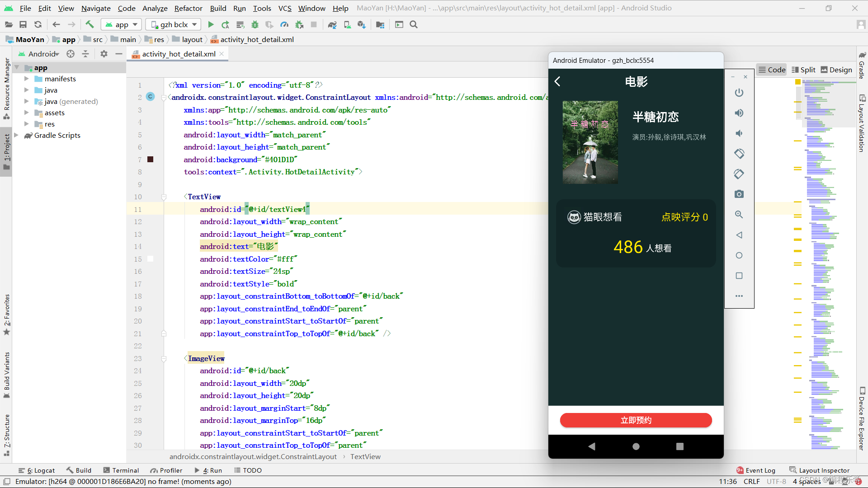Click Sync Project with Gradle Files
The image size is (868, 488).
pos(332,25)
